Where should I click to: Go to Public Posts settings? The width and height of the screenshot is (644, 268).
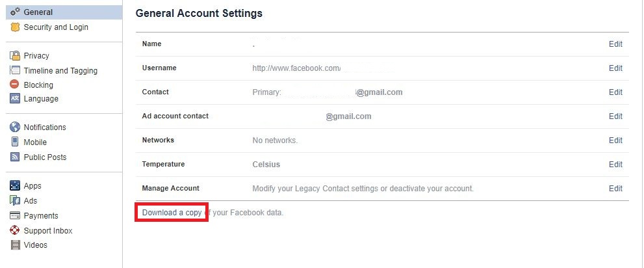coord(45,157)
